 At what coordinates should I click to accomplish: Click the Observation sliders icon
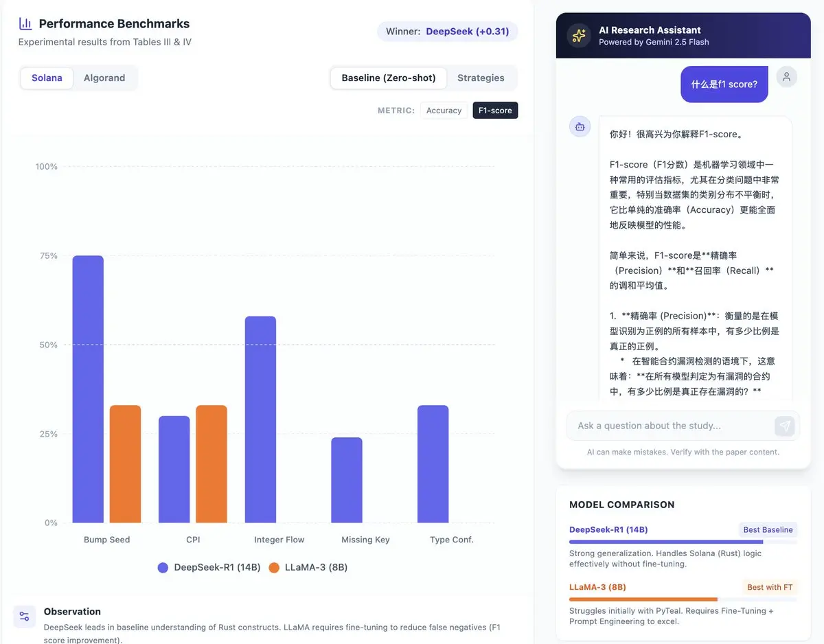[25, 616]
